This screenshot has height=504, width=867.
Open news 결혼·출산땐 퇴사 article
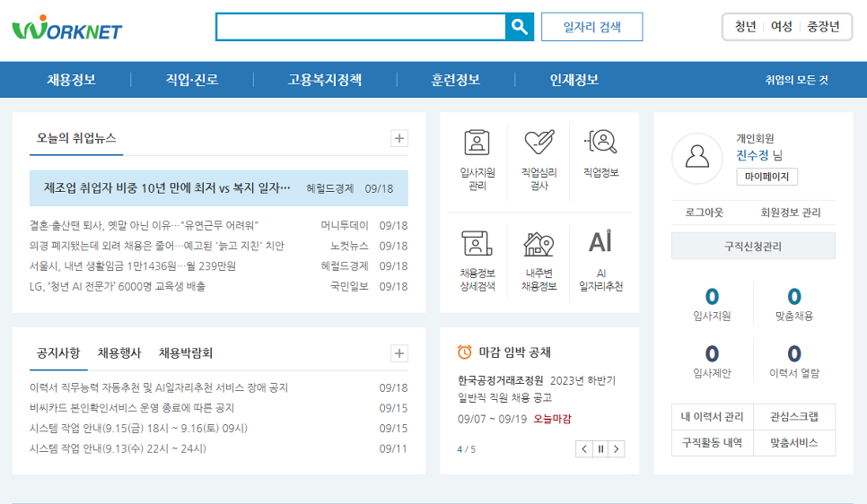[x=144, y=225]
